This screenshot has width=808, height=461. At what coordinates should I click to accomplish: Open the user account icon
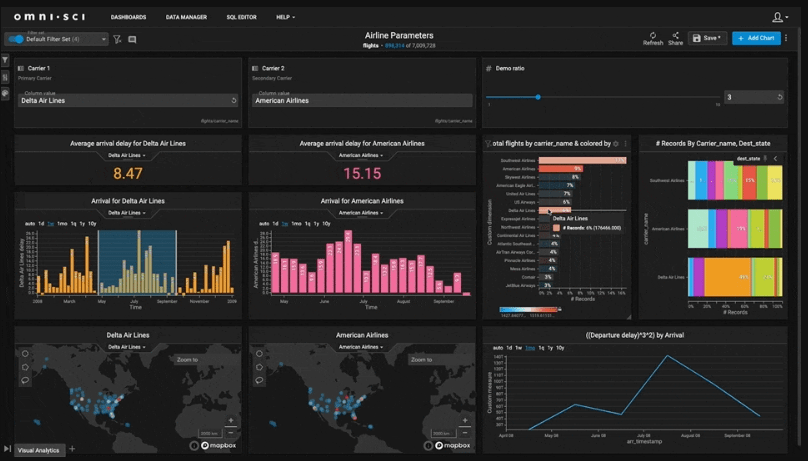coord(778,17)
